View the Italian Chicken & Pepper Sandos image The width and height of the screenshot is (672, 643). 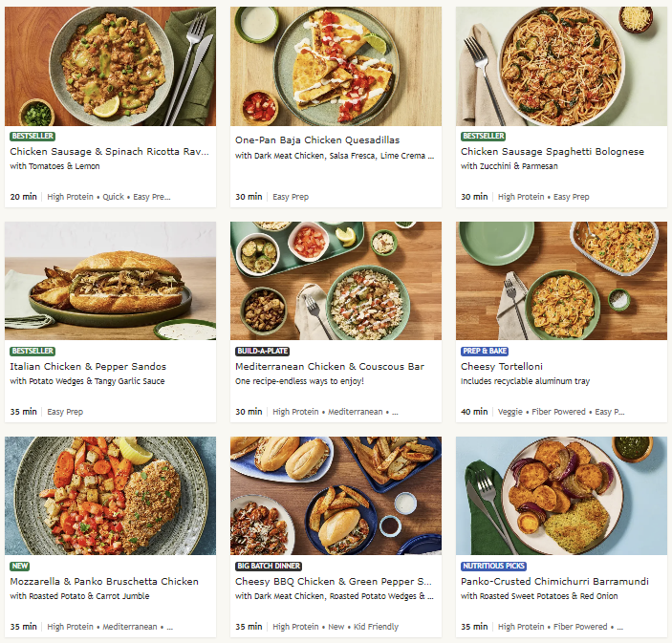click(110, 282)
